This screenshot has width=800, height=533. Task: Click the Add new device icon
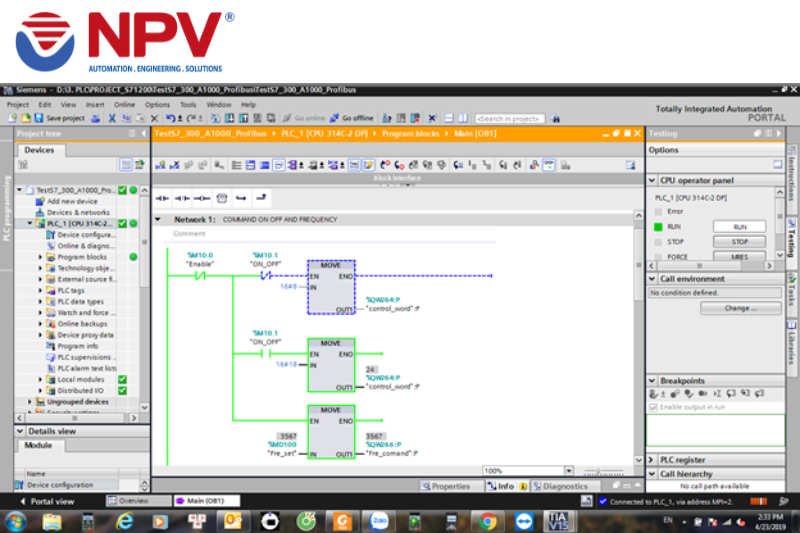(x=40, y=201)
